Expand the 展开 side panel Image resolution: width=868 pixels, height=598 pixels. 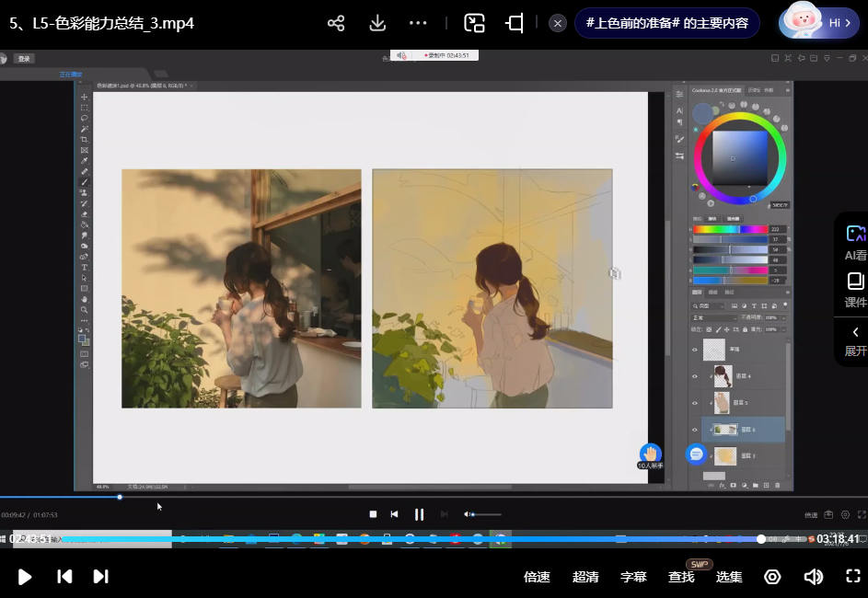(x=855, y=340)
